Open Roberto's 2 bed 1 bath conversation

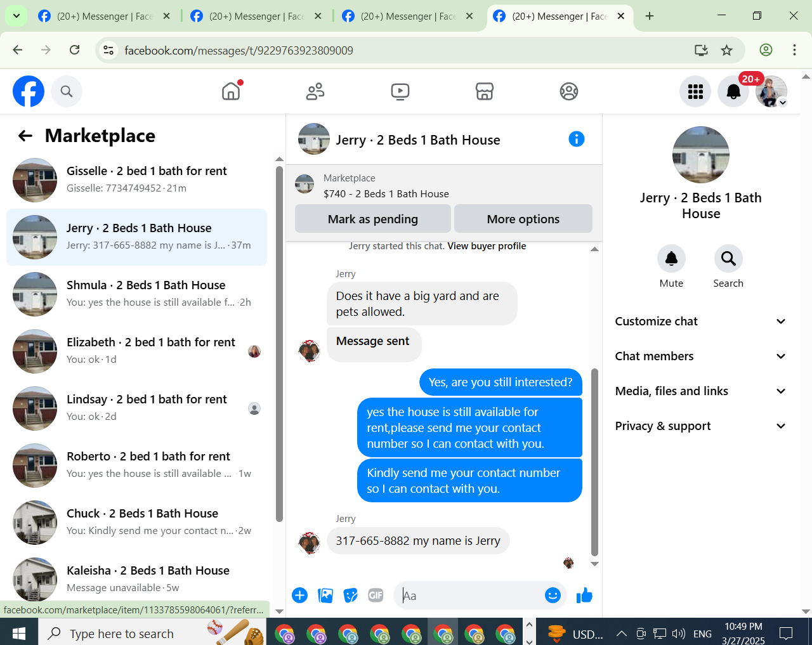[136, 466]
